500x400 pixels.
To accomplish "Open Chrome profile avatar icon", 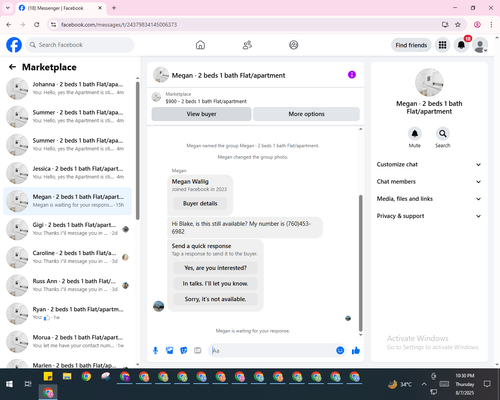I will pos(477,25).
